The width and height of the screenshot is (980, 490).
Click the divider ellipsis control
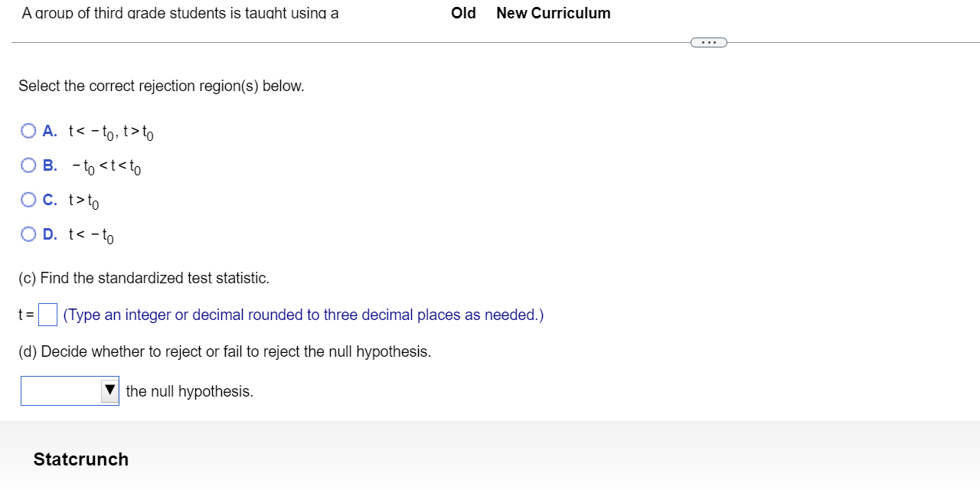708,42
